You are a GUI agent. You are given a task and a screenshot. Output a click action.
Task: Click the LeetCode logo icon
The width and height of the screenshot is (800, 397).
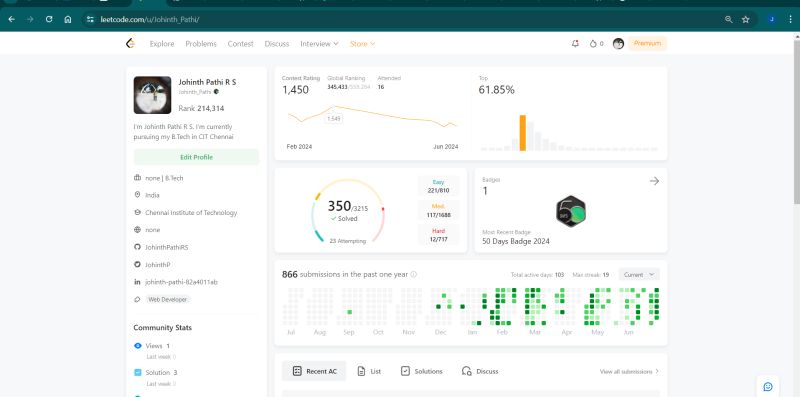click(130, 44)
